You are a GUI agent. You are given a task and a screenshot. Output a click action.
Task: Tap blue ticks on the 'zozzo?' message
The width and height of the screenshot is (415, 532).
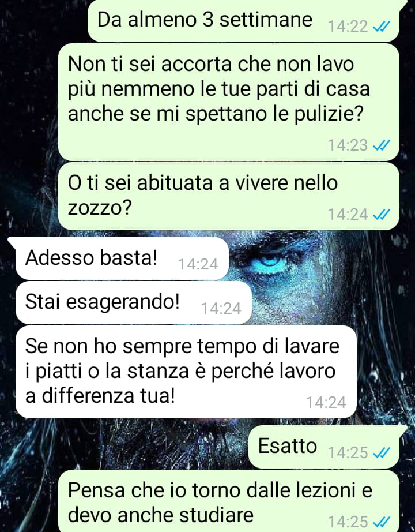click(382, 214)
